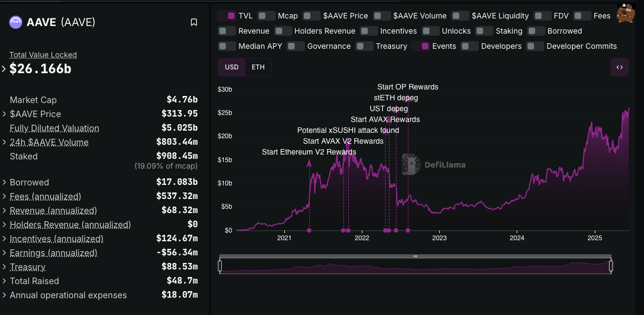Click the UST depeg event label
This screenshot has width=644, height=315.
click(x=388, y=108)
